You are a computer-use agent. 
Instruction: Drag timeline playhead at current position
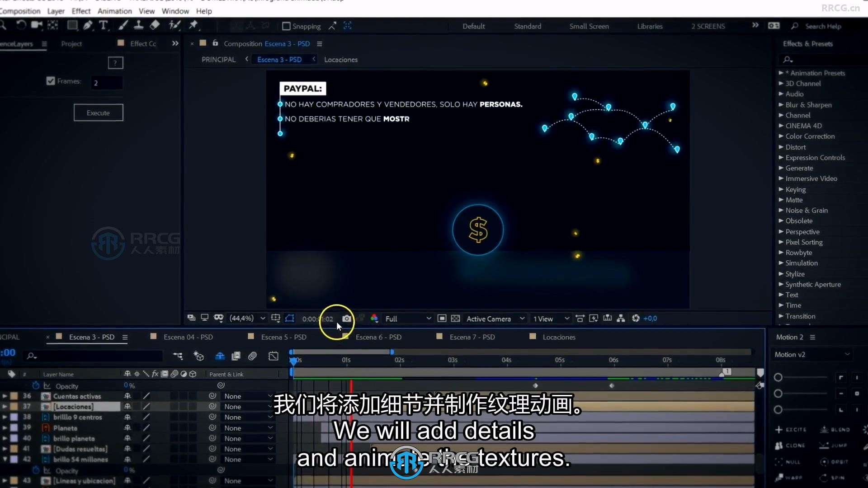294,359
